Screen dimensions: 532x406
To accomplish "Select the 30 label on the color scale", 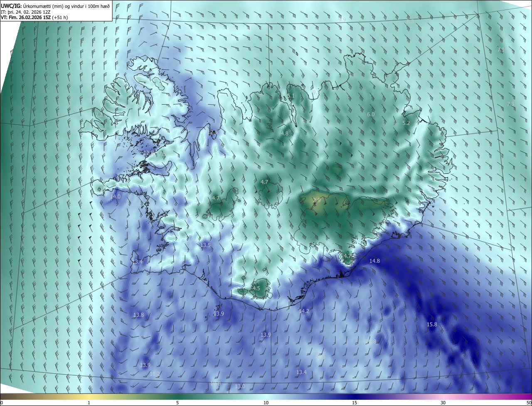I will (x=443, y=403).
